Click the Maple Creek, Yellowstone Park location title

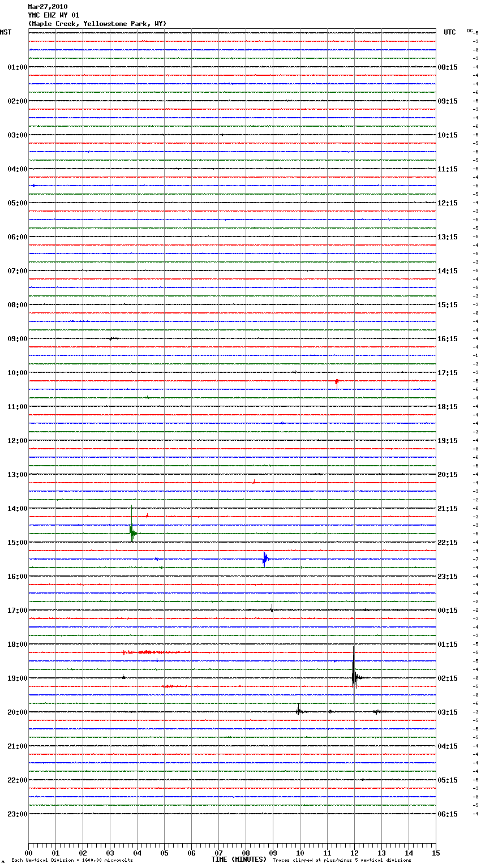pos(97,24)
